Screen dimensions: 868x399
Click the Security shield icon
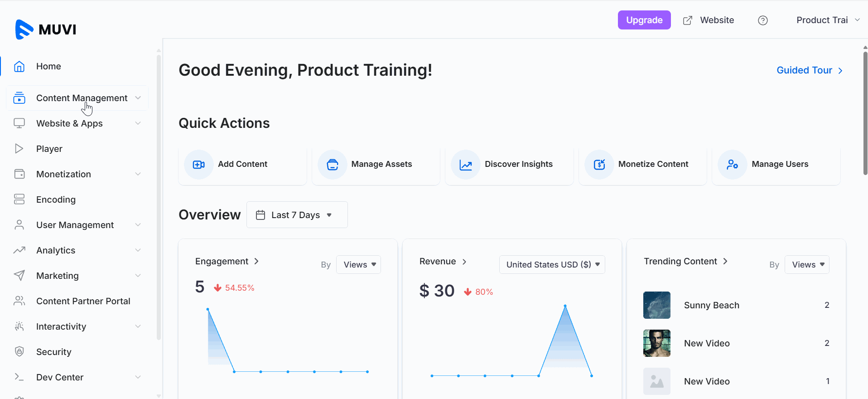click(x=19, y=352)
